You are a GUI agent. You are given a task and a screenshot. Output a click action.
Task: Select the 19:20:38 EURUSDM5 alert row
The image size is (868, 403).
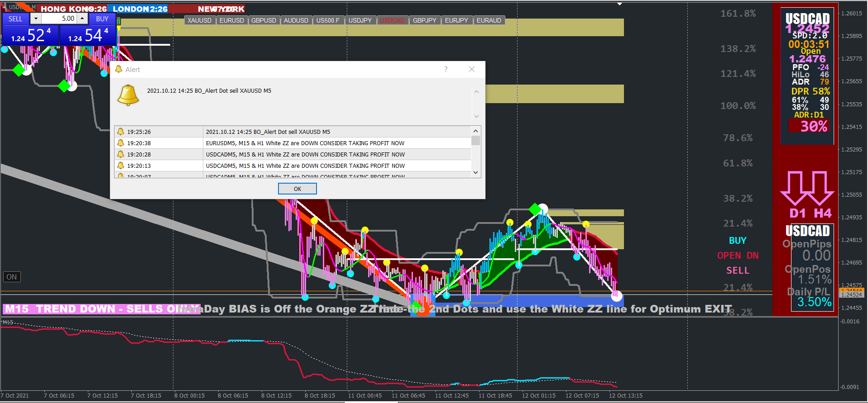click(293, 143)
